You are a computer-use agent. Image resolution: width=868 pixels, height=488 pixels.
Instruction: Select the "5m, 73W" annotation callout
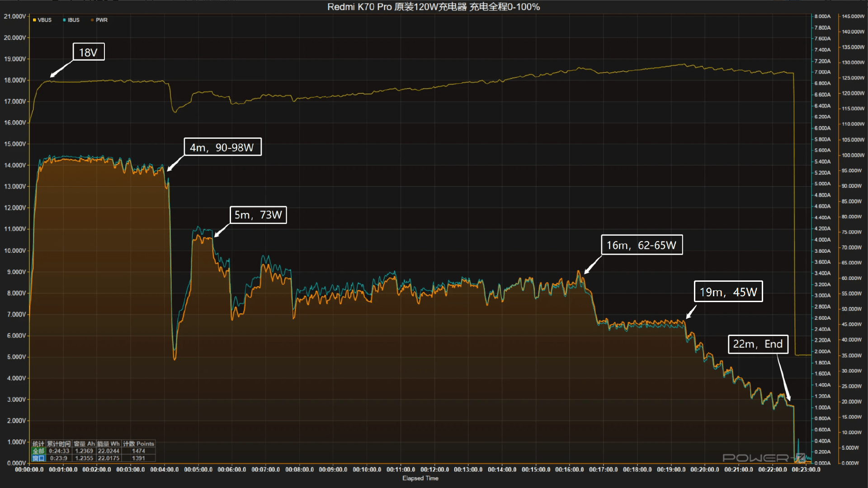258,215
